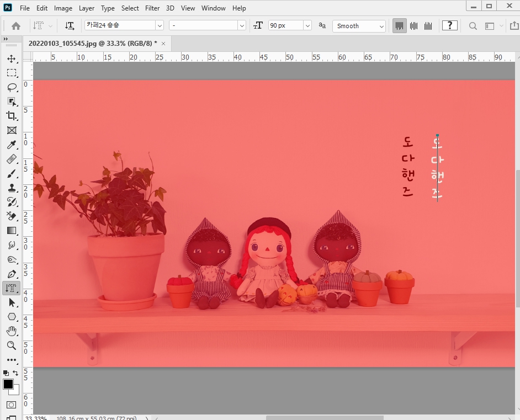Open the View menu

[188, 8]
